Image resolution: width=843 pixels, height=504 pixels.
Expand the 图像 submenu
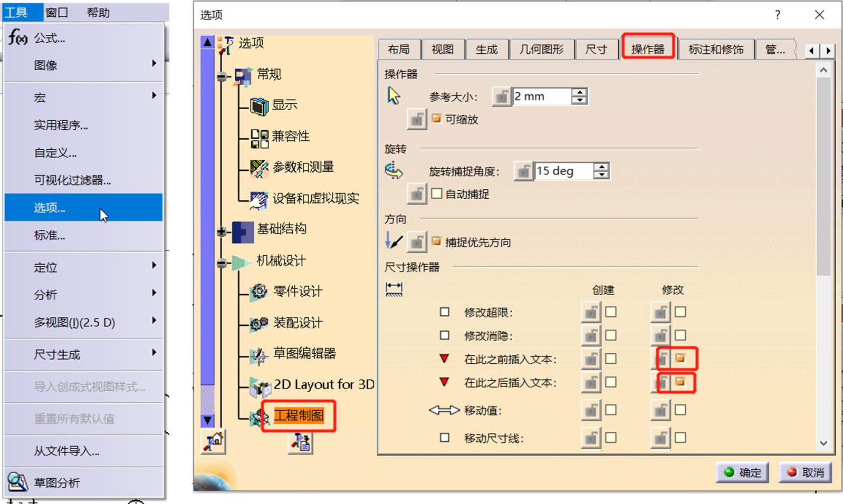(83, 65)
